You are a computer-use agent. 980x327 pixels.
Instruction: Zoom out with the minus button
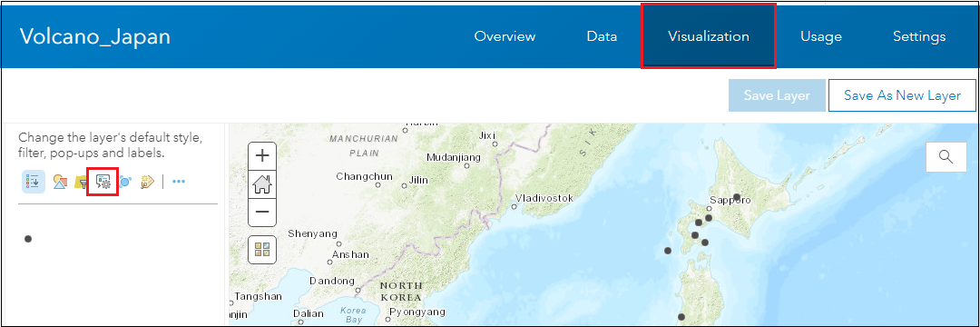coord(262,213)
